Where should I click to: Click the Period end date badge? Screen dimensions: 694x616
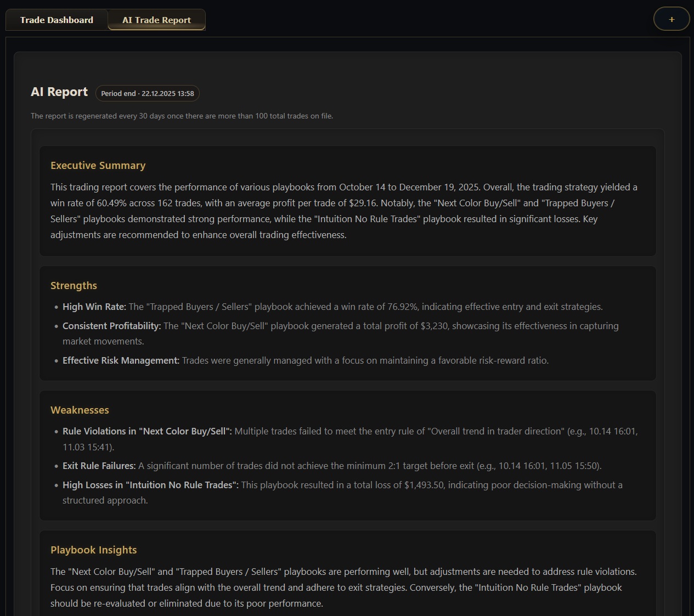[147, 93]
